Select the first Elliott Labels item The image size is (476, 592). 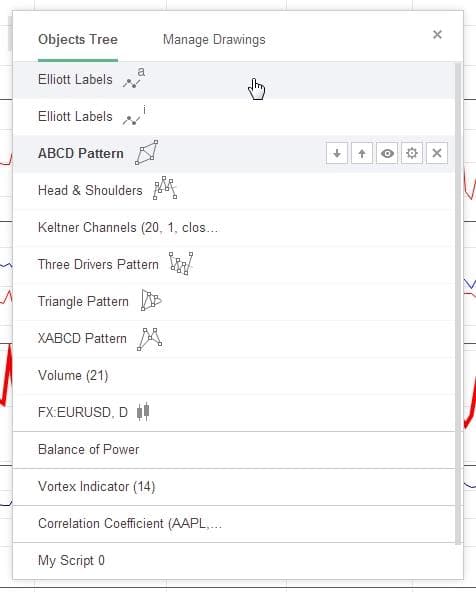234,80
